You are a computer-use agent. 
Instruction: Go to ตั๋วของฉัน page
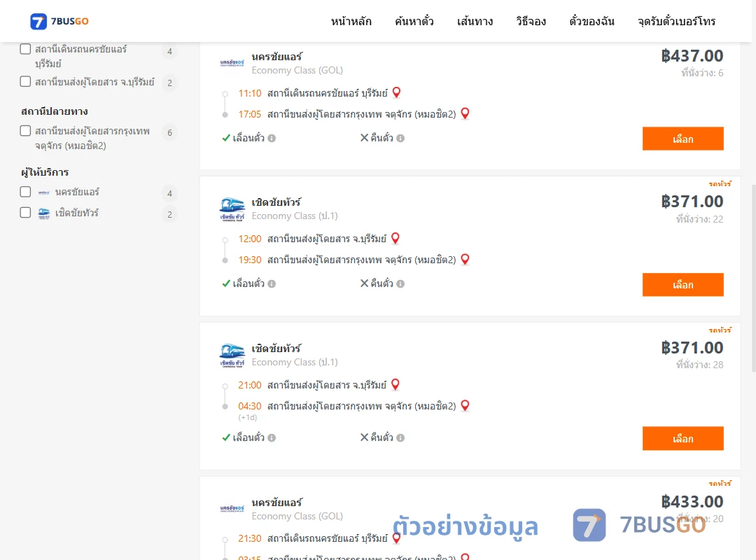[591, 21]
